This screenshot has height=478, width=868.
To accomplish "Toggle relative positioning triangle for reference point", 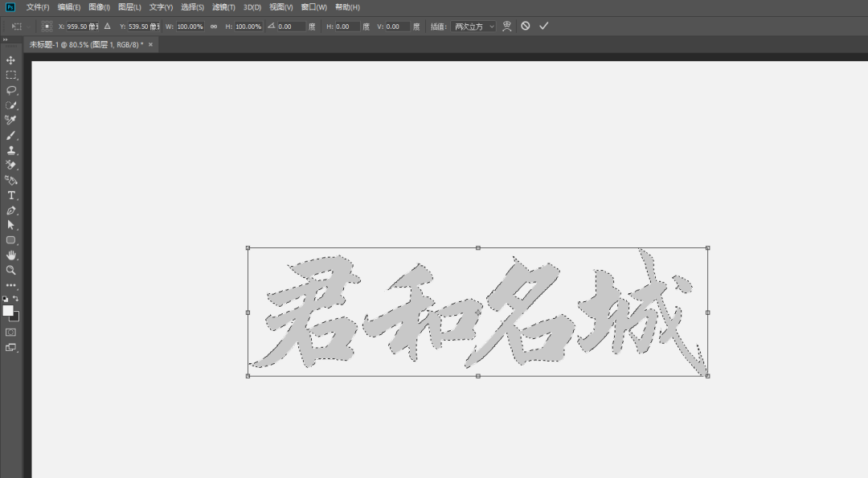I will point(108,26).
